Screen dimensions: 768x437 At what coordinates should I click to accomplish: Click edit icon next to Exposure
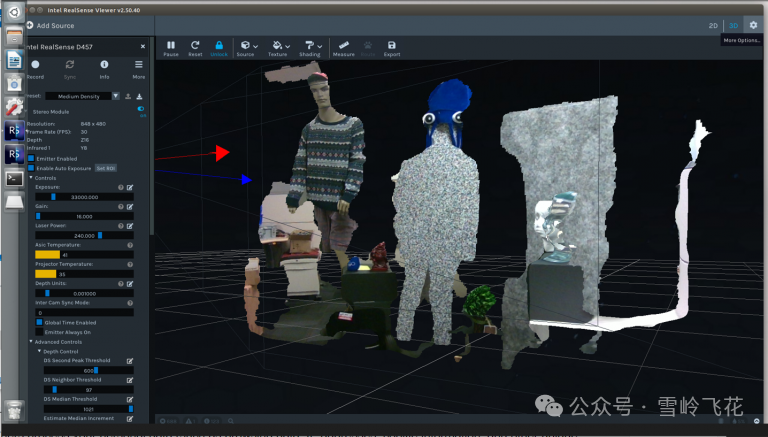coord(130,187)
